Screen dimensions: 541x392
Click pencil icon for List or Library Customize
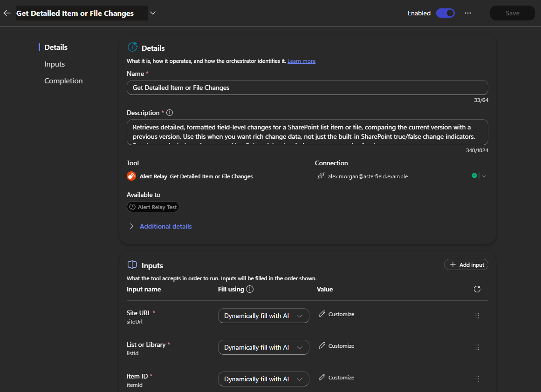(x=322, y=346)
